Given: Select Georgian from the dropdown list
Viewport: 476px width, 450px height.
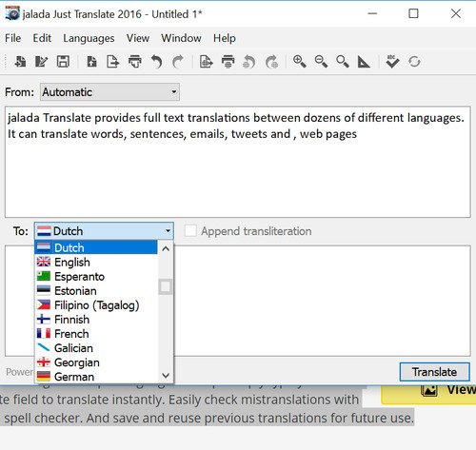Looking at the screenshot, I should coord(96,362).
